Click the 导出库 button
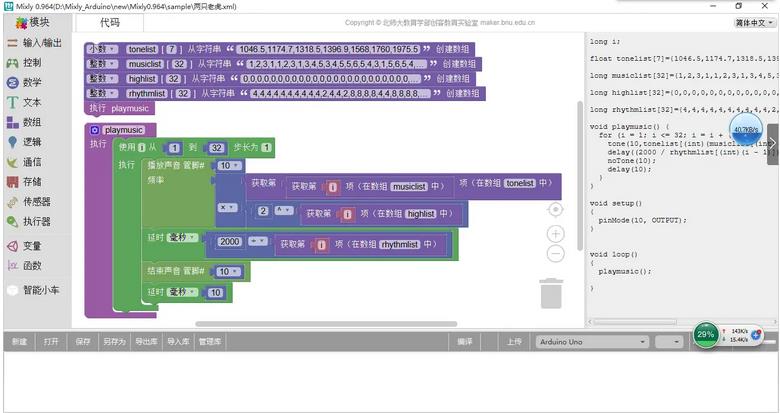This screenshot has height=413, width=780. pos(146,342)
